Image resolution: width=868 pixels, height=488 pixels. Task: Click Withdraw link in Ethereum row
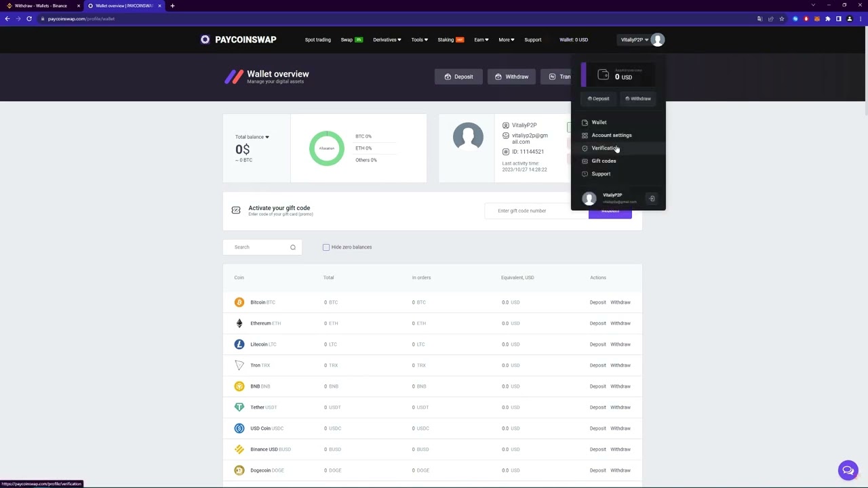coord(620,323)
